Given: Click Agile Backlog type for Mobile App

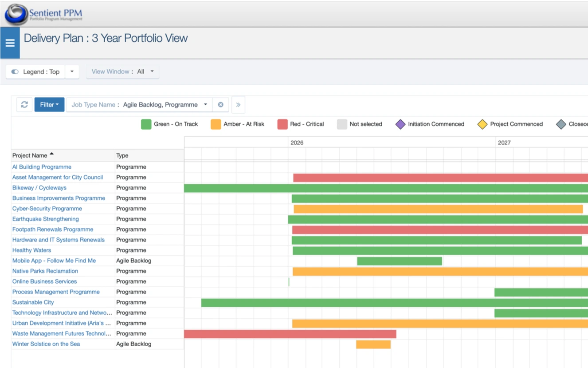Looking at the screenshot, I should [x=134, y=261].
